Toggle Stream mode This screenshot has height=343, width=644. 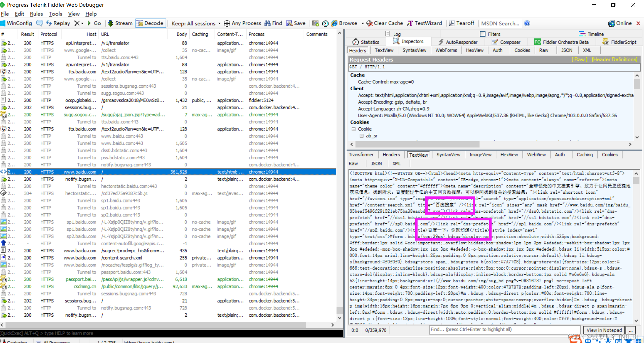click(120, 23)
